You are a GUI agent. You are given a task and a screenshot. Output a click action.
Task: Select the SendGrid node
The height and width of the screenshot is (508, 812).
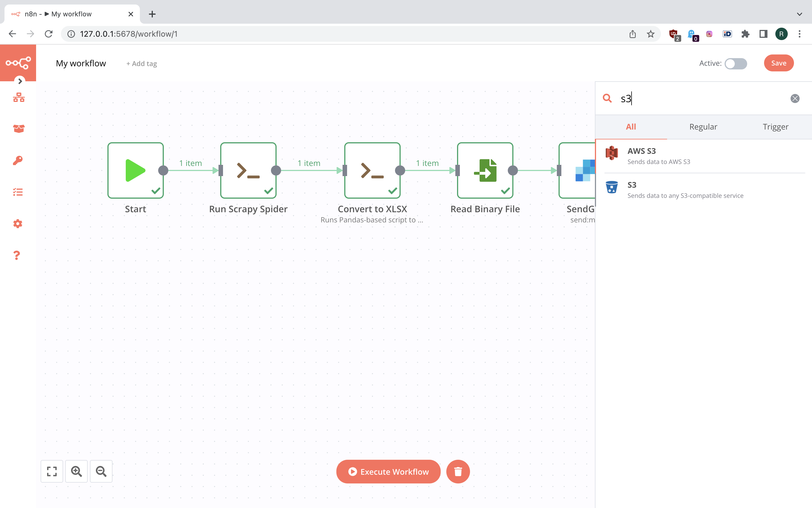click(x=577, y=170)
